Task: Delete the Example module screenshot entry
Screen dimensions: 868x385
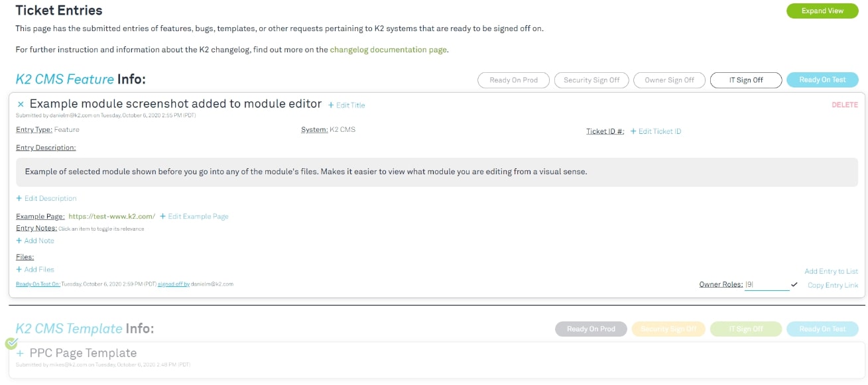Action: [844, 105]
